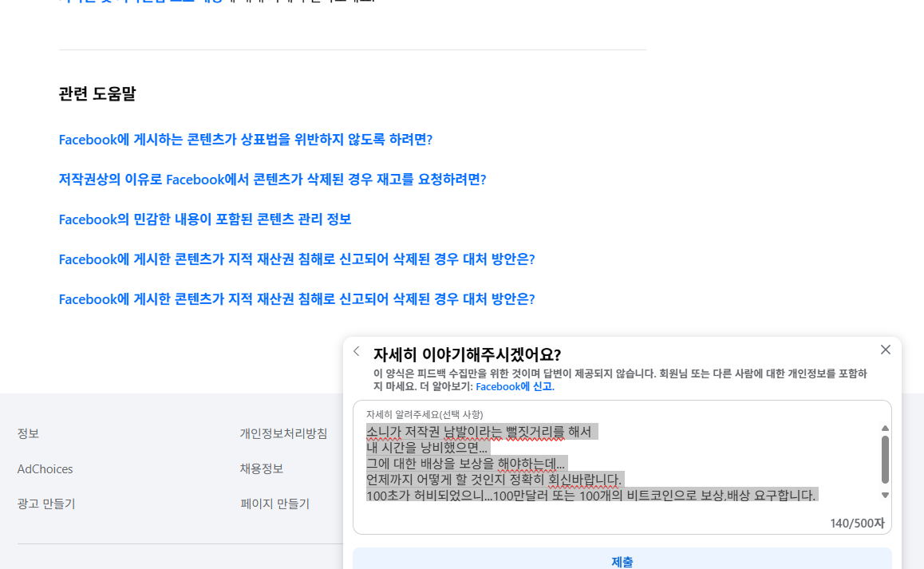Click the feedback textarea's scroll down arrow
Image resolution: width=924 pixels, height=569 pixels.
click(885, 496)
